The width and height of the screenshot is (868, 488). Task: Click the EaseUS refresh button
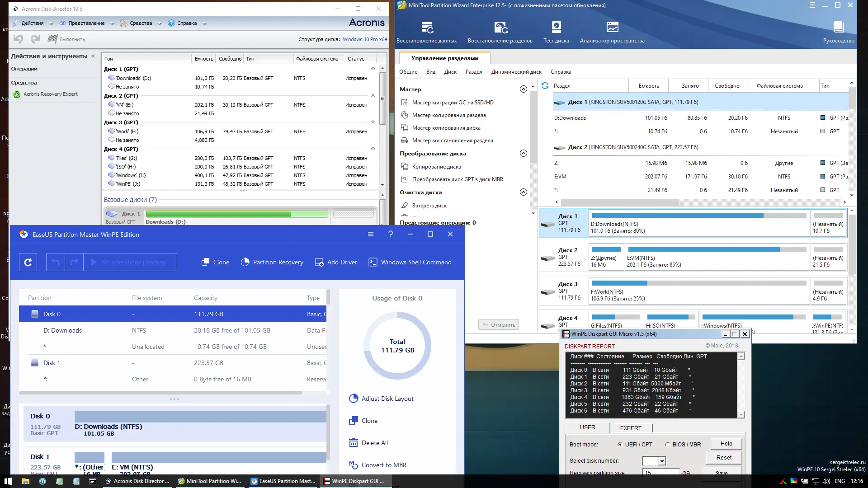pos(28,262)
